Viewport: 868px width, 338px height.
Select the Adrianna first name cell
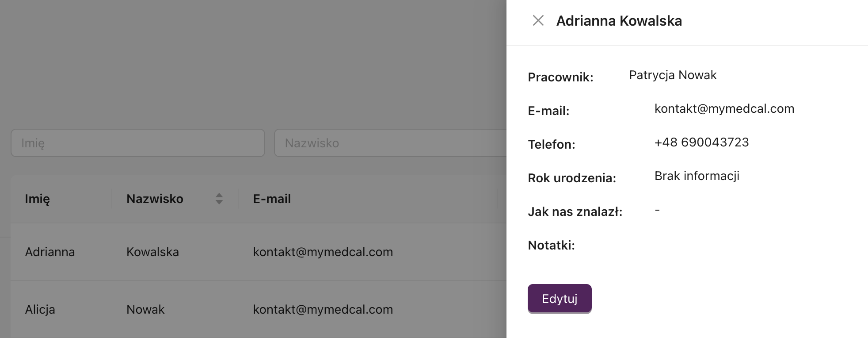[50, 252]
